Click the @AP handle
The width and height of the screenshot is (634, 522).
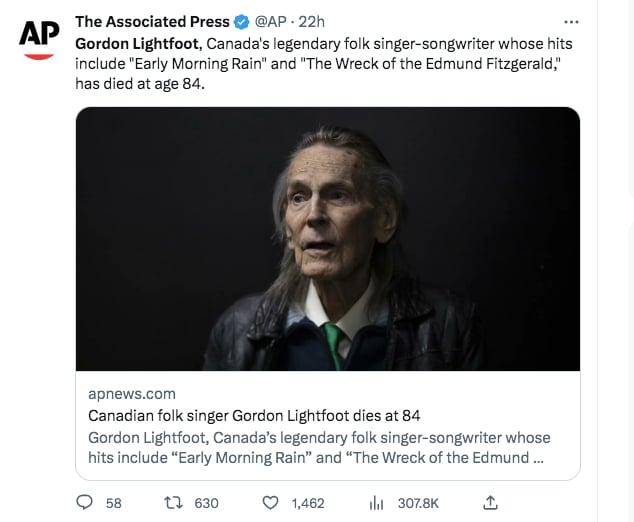click(270, 22)
